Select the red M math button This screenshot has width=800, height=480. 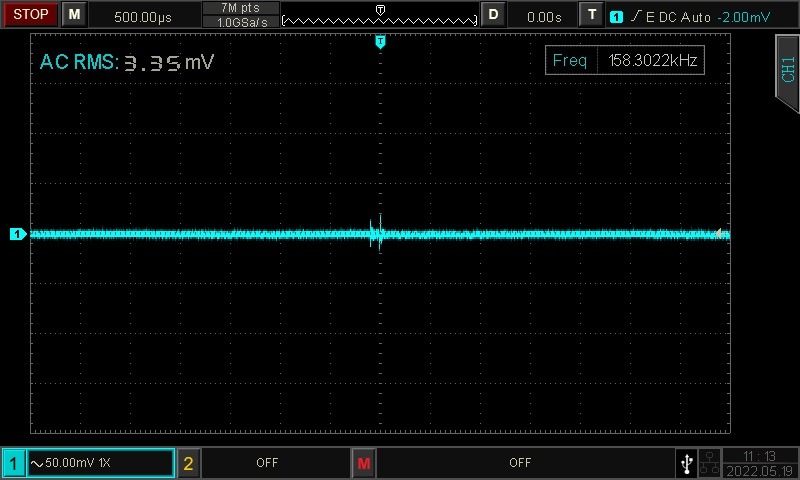point(364,463)
